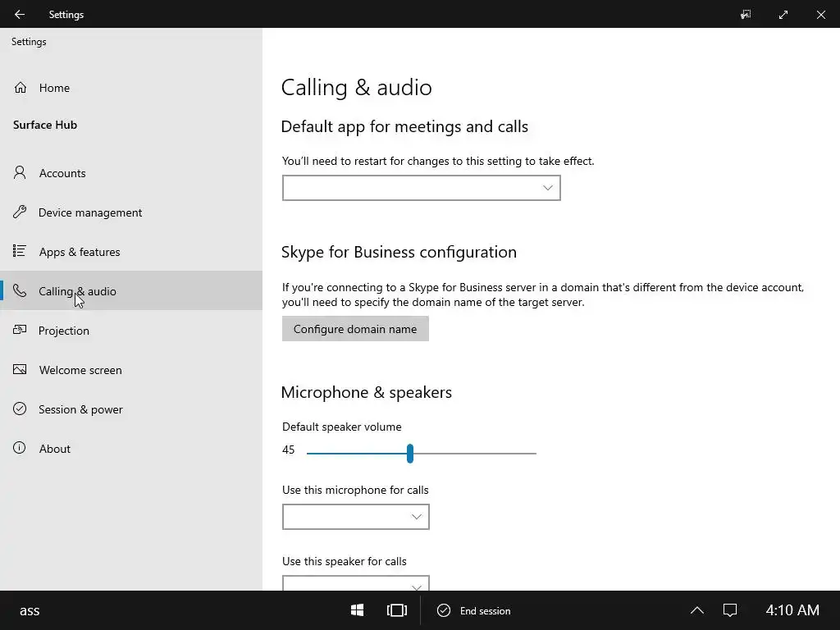Close the Settings window
Screen dimensions: 840x630
(820, 15)
